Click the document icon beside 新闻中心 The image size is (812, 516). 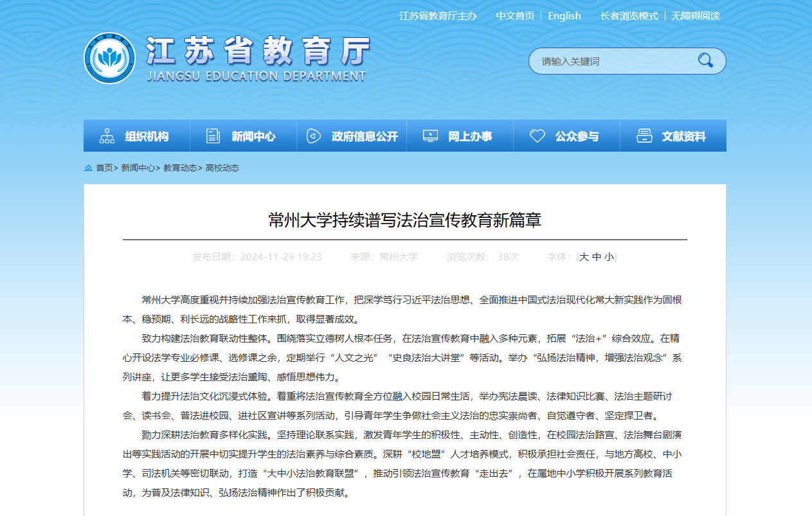[213, 136]
